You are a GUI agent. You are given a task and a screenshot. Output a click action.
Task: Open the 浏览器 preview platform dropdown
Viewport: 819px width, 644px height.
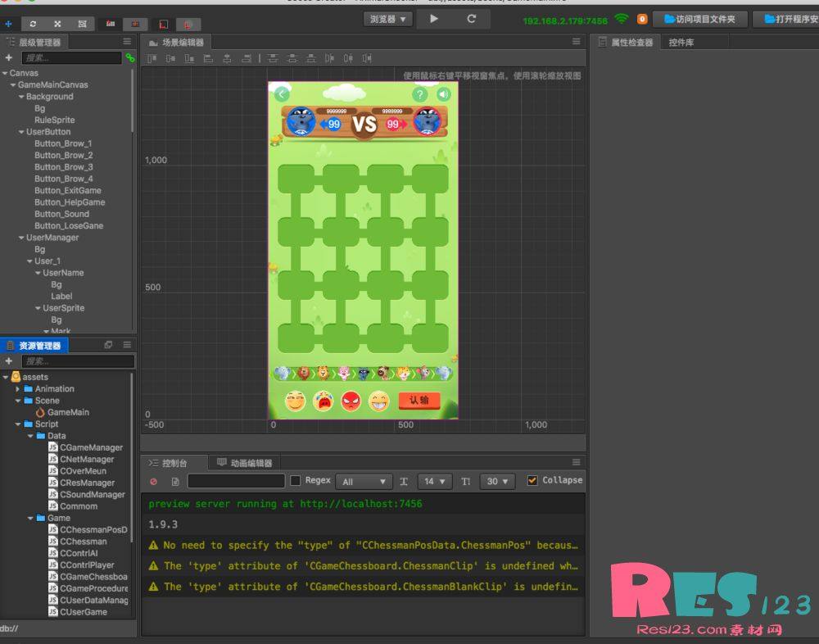click(387, 18)
